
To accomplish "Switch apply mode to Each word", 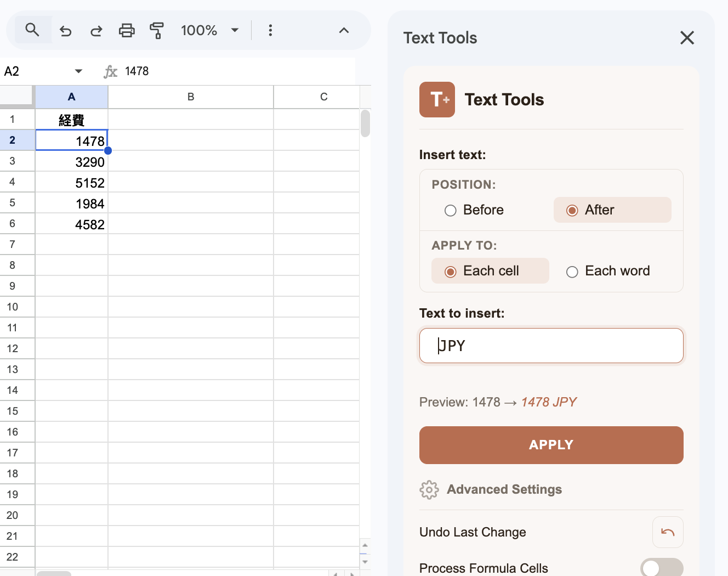I will (572, 271).
